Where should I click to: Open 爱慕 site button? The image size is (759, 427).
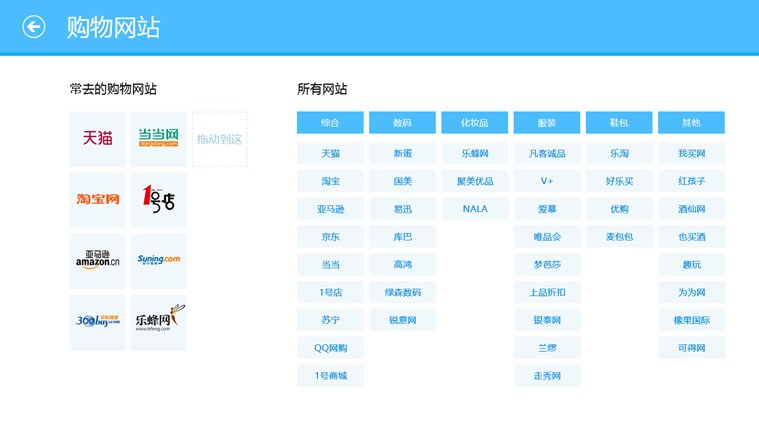click(547, 209)
